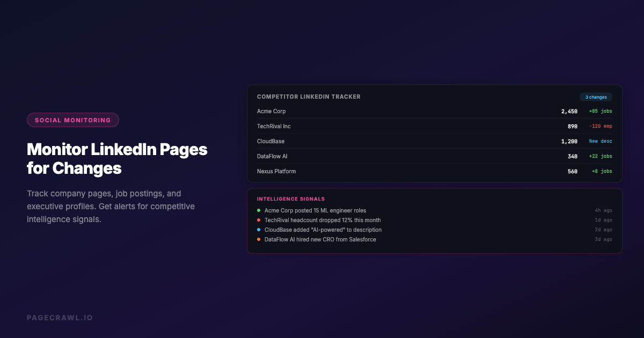Screen dimensions: 644x338
Task: Click the "Monitor LinkedIn Pages for Changes" heading
Action: [x=117, y=159]
